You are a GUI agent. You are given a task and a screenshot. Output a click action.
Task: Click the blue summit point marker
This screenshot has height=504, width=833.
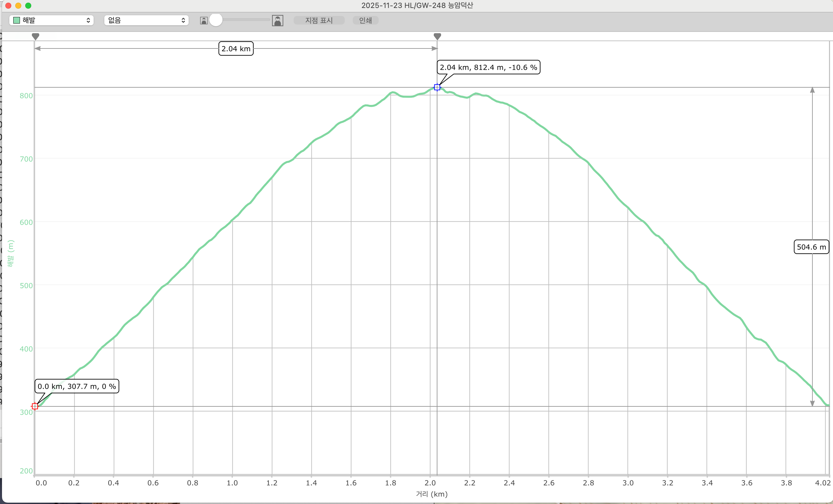[x=437, y=87]
